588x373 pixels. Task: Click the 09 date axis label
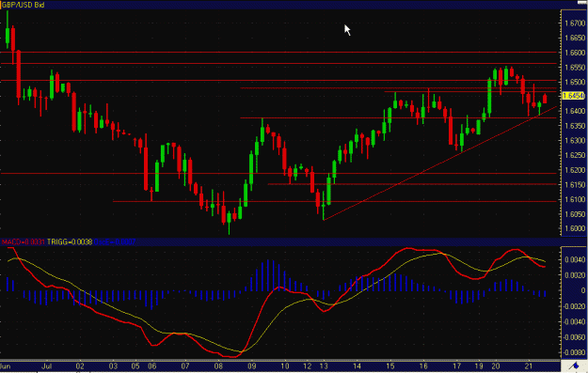pos(251,365)
